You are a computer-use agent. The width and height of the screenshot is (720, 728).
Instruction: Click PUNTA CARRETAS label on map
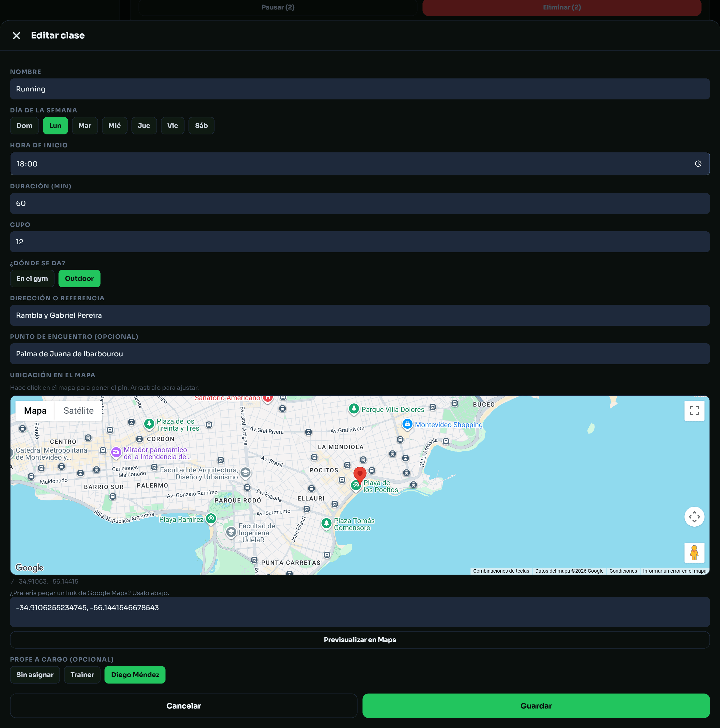[291, 563]
